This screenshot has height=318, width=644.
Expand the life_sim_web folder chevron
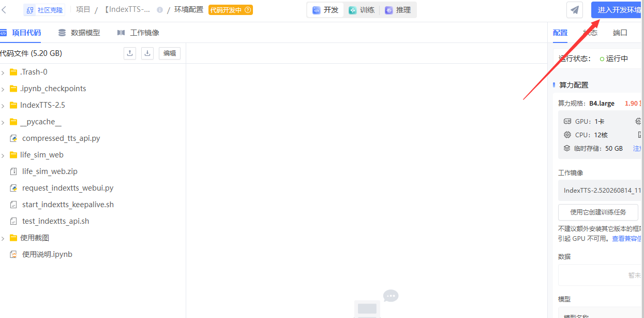(x=3, y=155)
